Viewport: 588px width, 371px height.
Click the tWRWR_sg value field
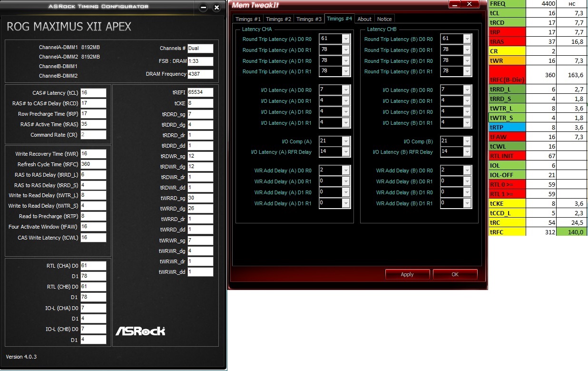200,241
